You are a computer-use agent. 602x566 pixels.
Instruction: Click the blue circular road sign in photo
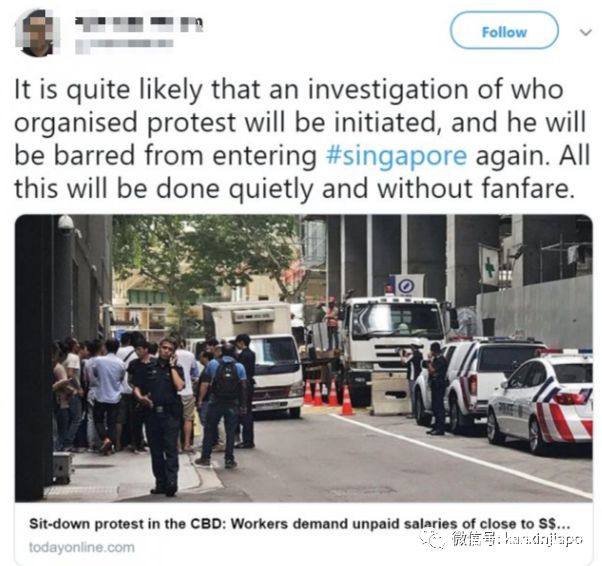tap(406, 286)
